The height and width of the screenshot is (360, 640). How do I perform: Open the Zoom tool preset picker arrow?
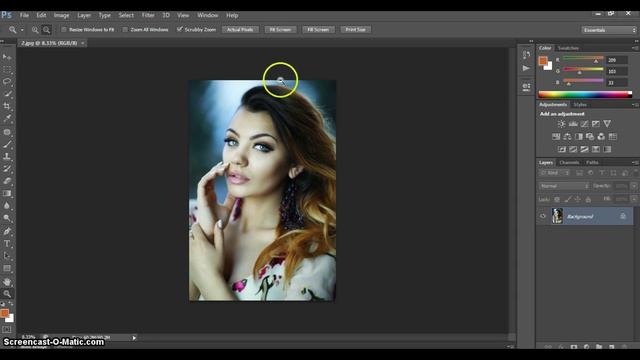tap(22, 30)
